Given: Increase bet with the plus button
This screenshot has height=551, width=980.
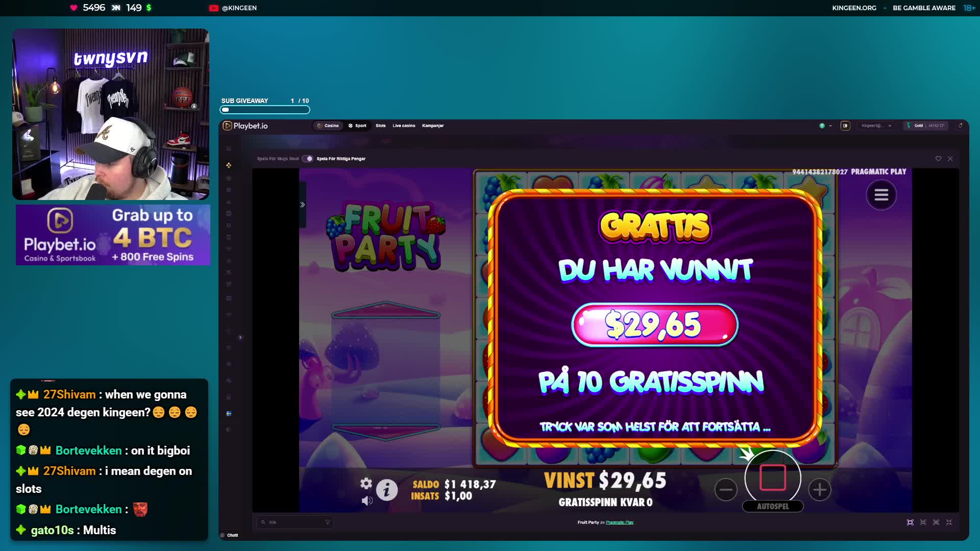Looking at the screenshot, I should (820, 490).
